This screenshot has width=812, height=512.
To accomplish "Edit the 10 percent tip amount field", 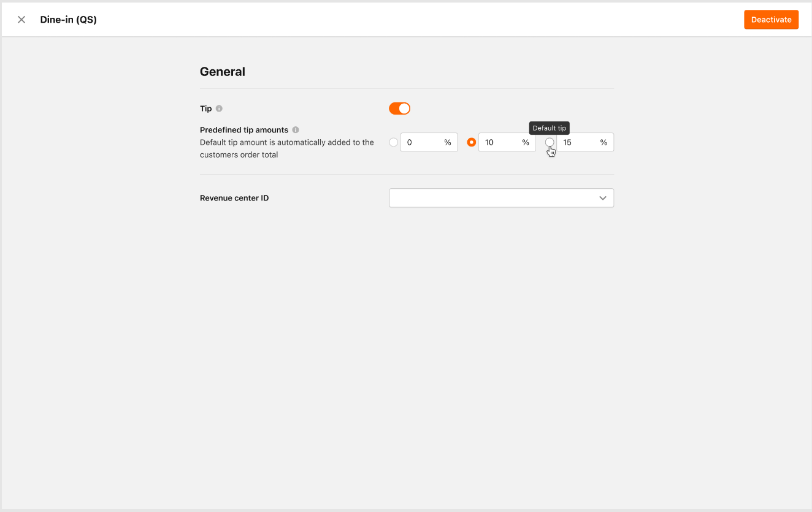I will (507, 142).
